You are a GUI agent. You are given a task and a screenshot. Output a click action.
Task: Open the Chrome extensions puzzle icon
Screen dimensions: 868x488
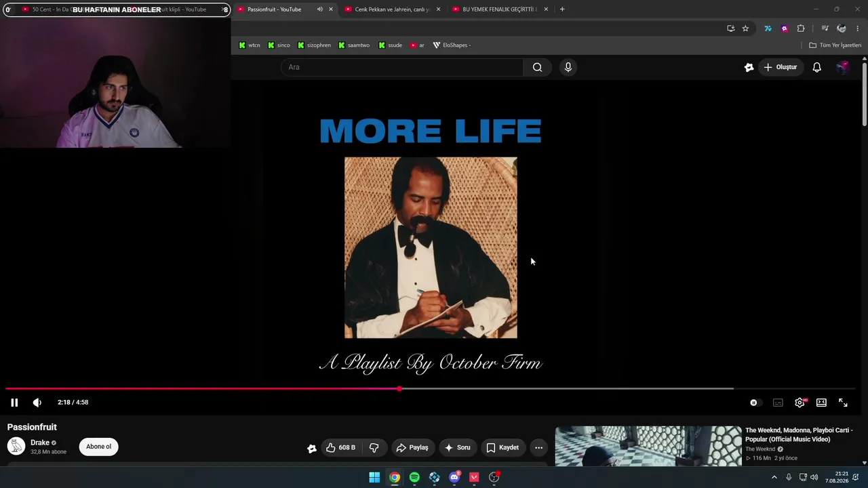click(x=801, y=28)
